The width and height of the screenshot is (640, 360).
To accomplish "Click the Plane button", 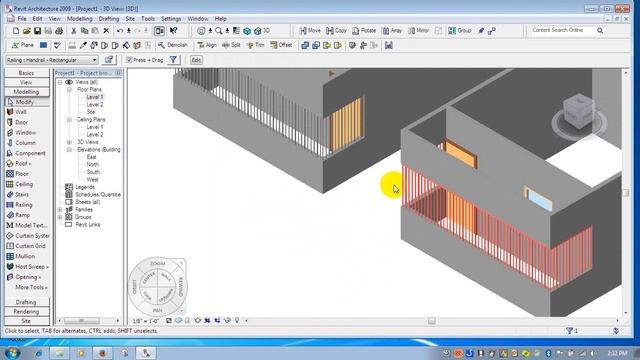I will coord(23,45).
